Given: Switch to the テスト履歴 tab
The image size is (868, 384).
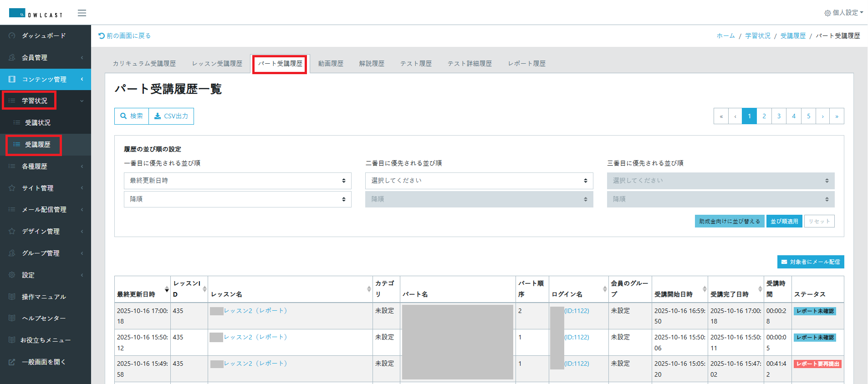Looking at the screenshot, I should pos(416,64).
